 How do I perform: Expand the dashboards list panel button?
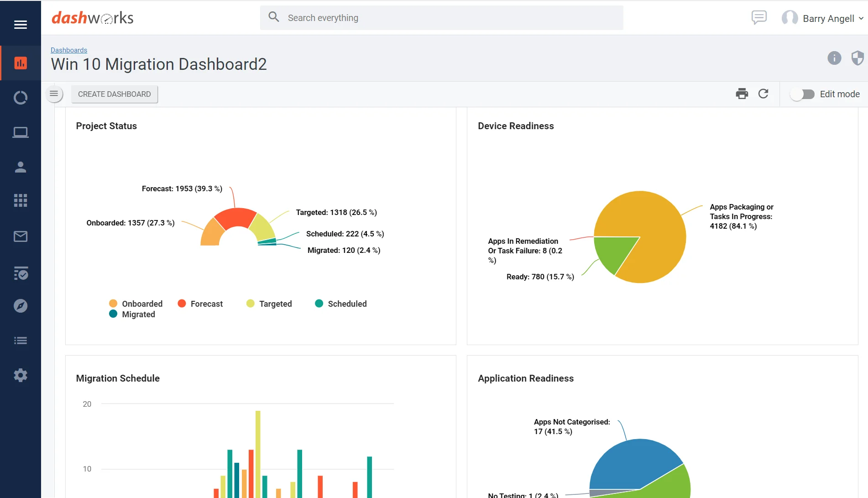(54, 94)
